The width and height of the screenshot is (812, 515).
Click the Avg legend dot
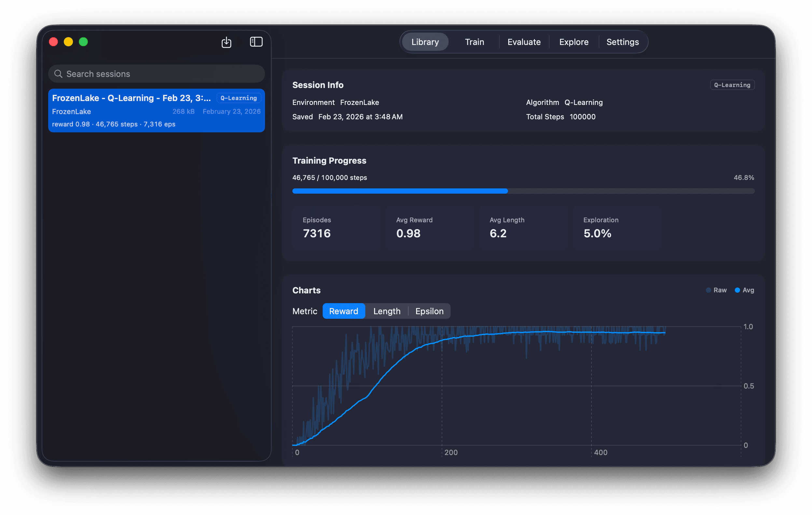pyautogui.click(x=737, y=290)
